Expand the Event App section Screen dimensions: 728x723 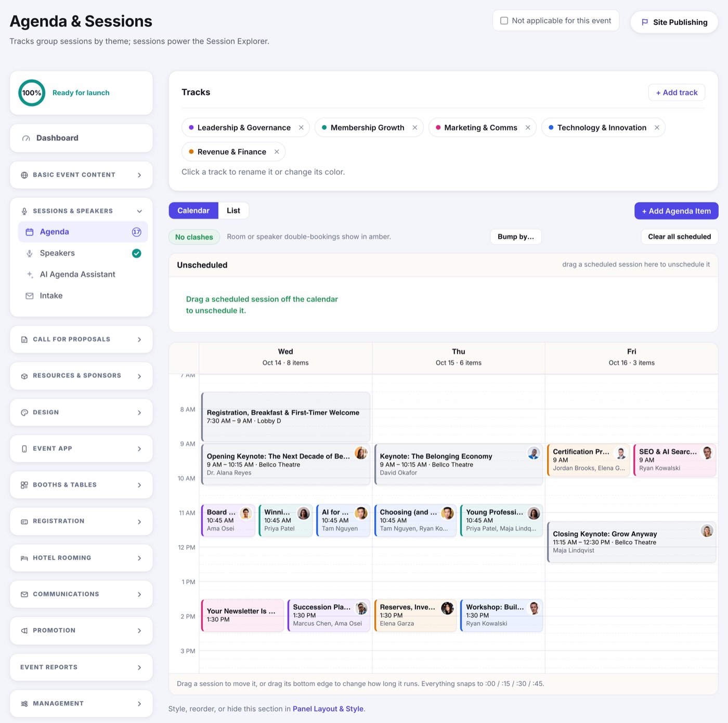click(139, 449)
